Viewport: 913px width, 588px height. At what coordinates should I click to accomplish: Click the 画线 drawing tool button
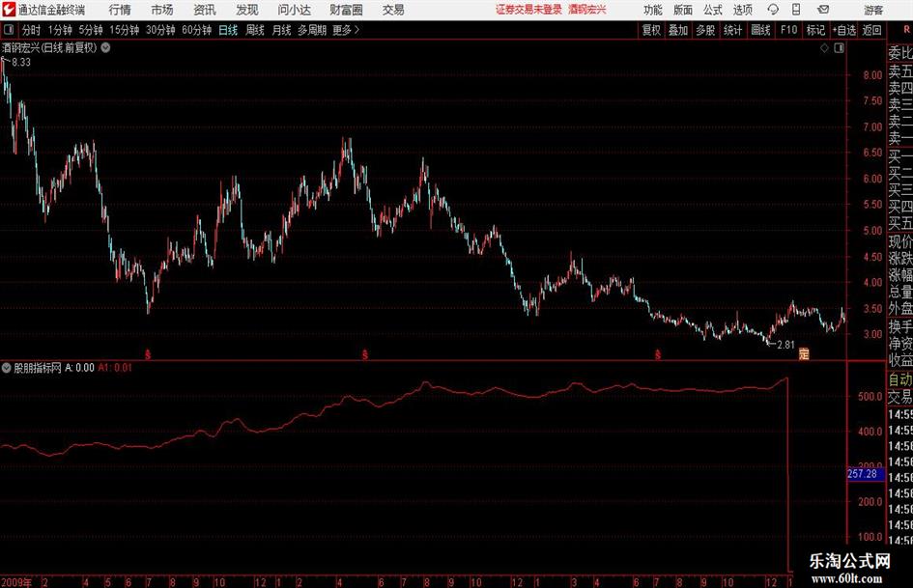(x=760, y=30)
